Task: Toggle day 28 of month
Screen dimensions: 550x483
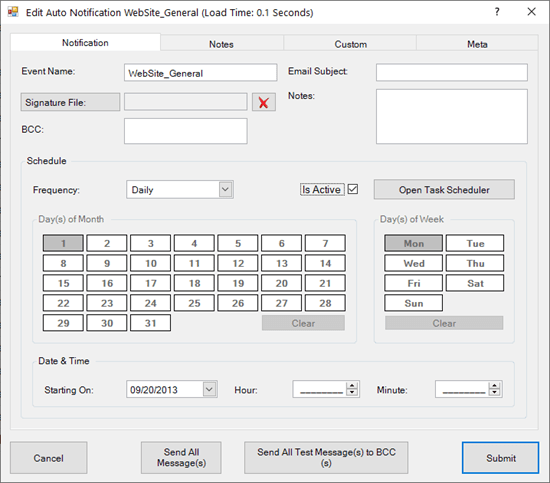Action: [325, 303]
